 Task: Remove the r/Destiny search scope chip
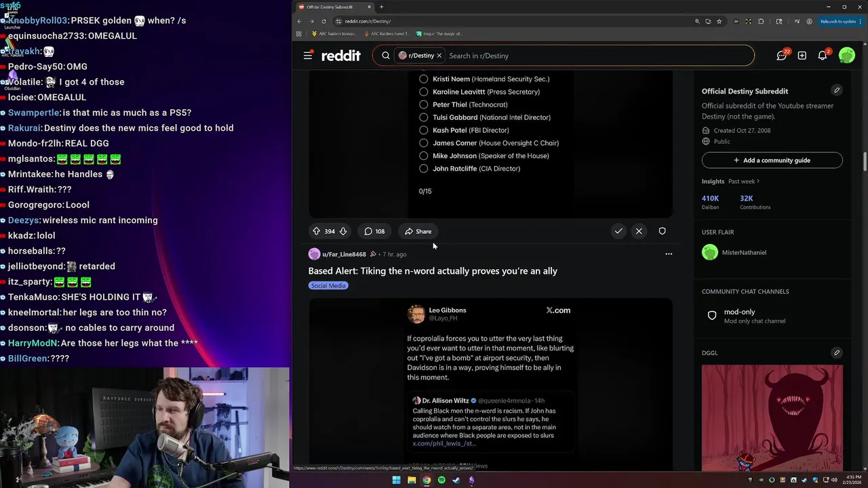[x=439, y=56]
